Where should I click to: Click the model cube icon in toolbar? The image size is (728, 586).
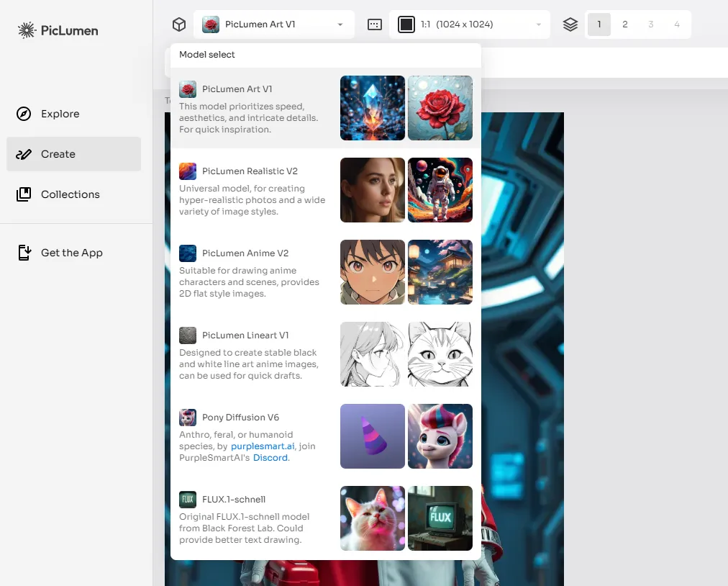click(x=178, y=24)
